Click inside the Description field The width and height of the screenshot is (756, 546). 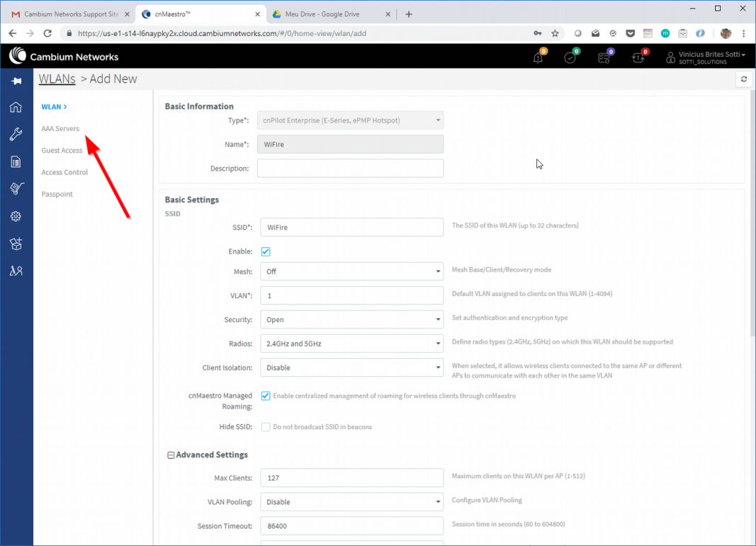351,168
